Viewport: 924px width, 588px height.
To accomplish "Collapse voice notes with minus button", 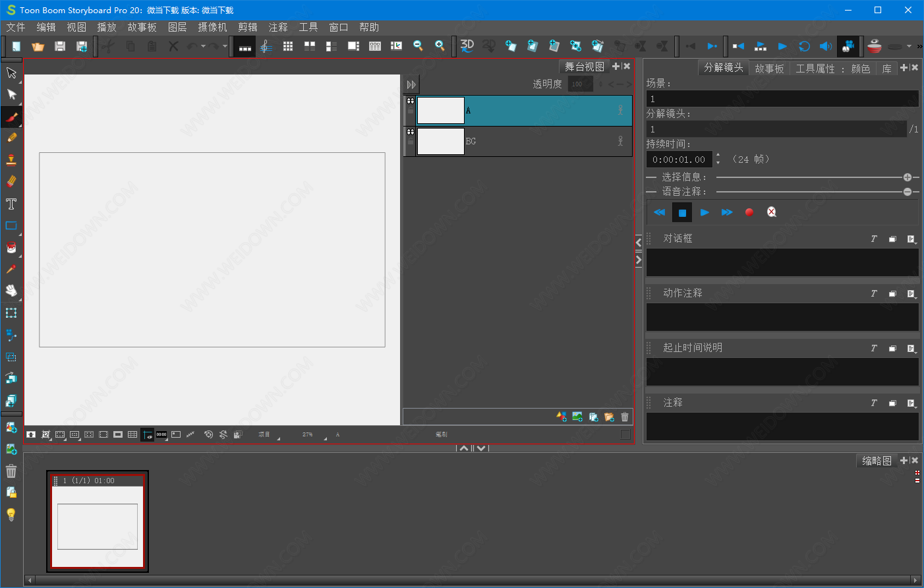I will click(x=908, y=192).
